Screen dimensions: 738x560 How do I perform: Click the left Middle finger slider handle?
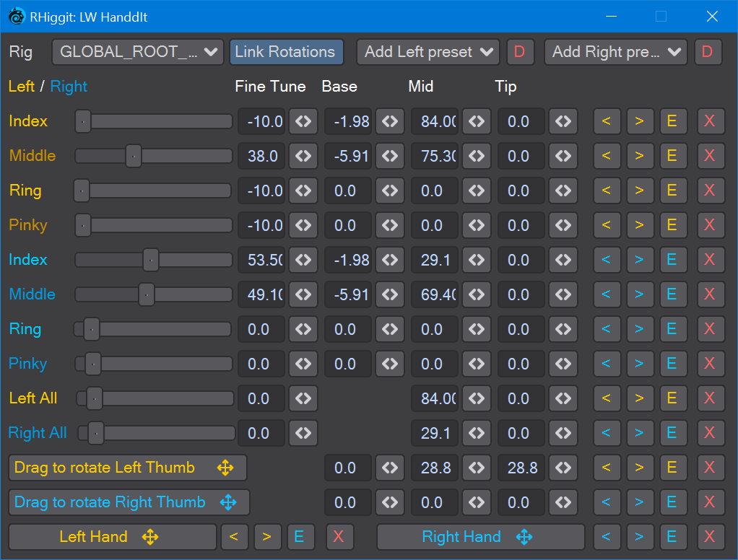134,156
